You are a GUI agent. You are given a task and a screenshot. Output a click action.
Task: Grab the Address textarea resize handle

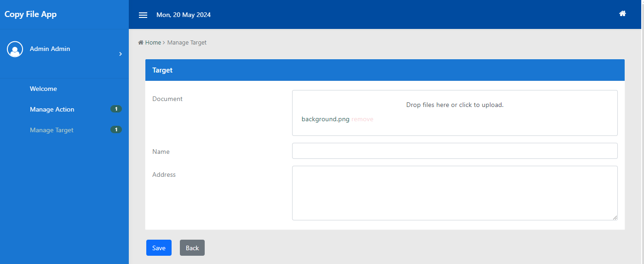click(x=615, y=218)
